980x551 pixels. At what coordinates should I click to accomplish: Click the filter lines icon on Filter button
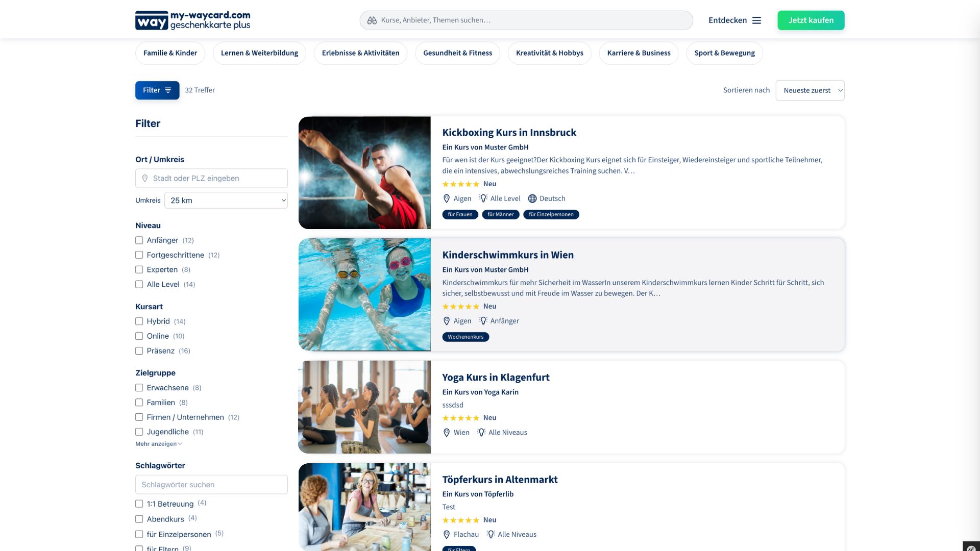tap(168, 90)
